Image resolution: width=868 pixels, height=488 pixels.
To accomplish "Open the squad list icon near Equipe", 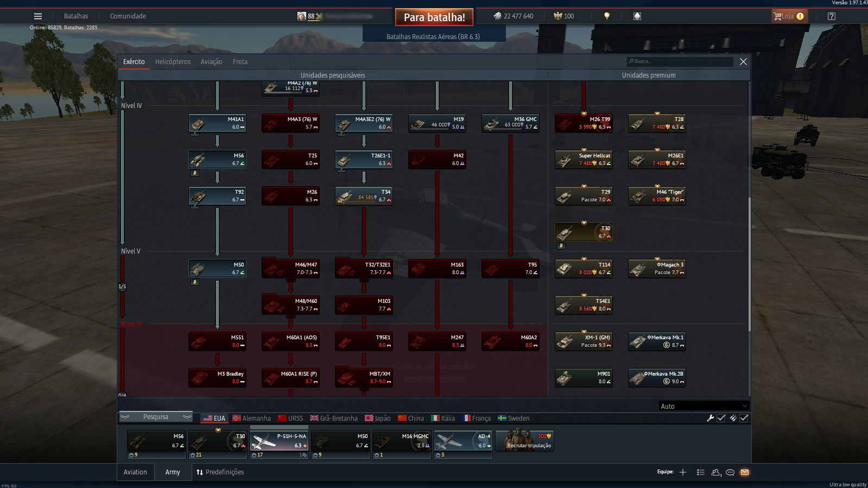I will coord(700,472).
